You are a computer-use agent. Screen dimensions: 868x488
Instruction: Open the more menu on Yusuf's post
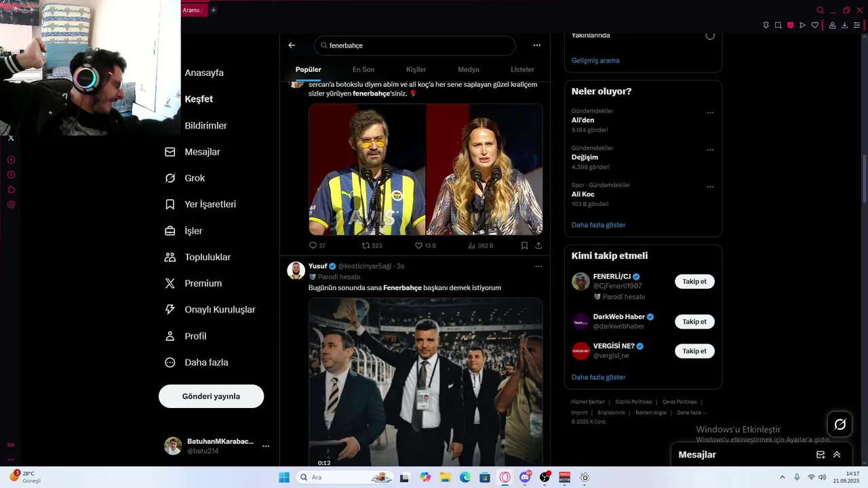pyautogui.click(x=538, y=266)
